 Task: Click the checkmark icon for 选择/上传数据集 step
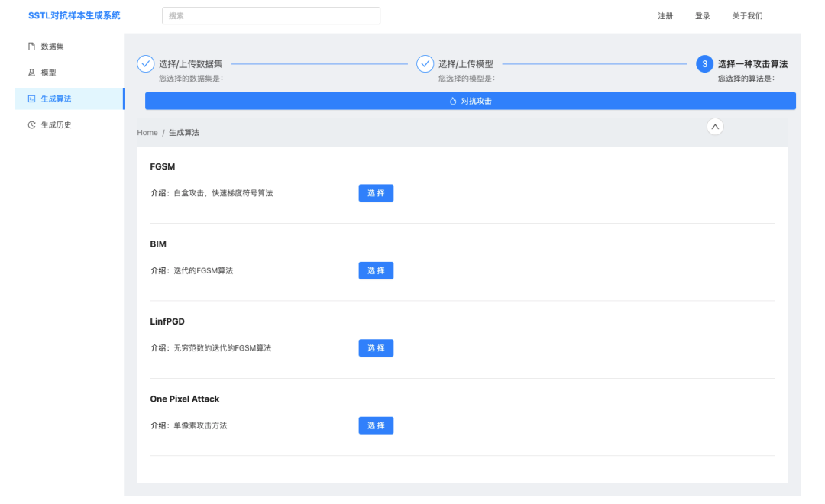146,63
